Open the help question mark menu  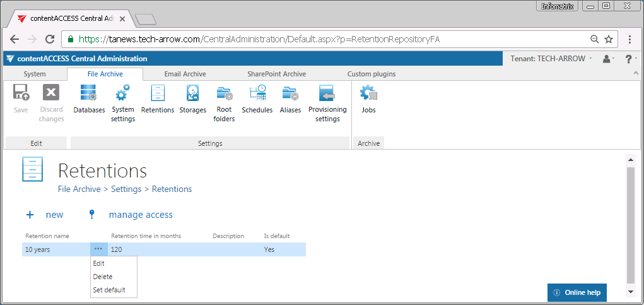pos(630,59)
